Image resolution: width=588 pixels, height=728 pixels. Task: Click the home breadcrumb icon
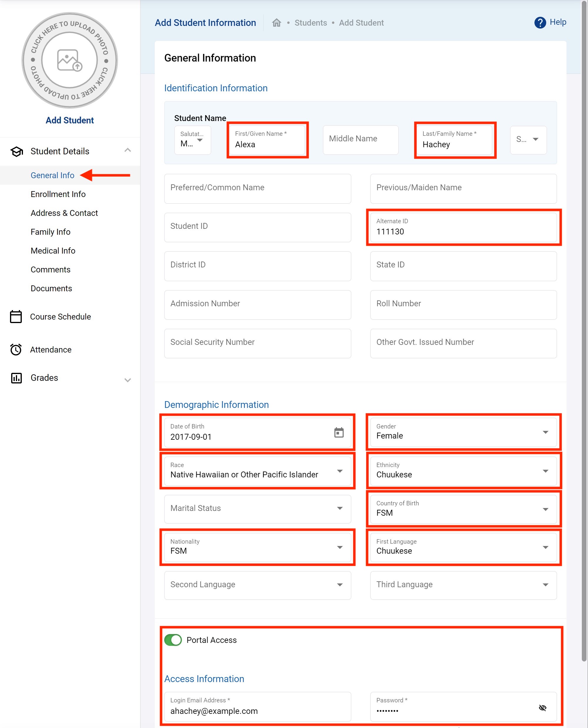[x=276, y=23]
